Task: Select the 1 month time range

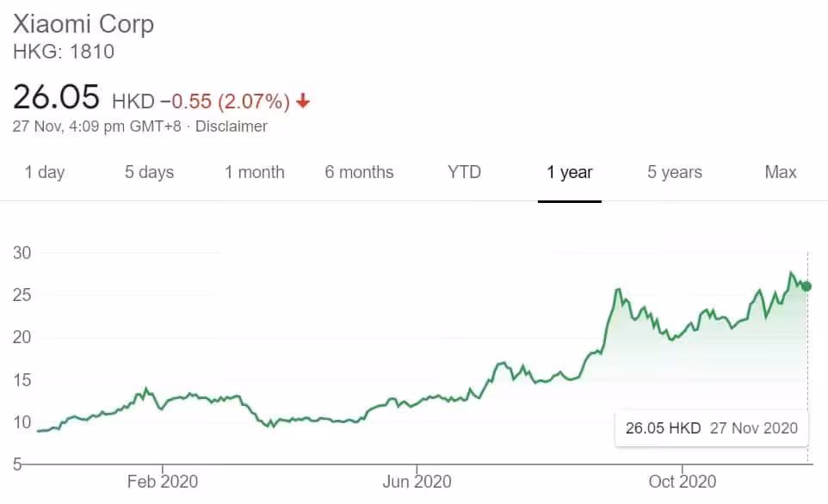Action: click(x=255, y=172)
